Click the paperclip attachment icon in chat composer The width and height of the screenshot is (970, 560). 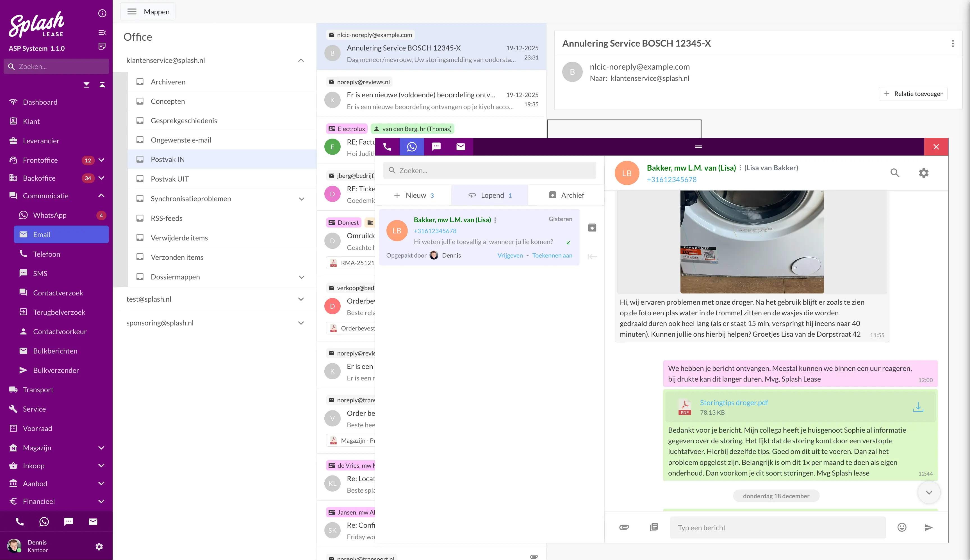[x=624, y=527]
